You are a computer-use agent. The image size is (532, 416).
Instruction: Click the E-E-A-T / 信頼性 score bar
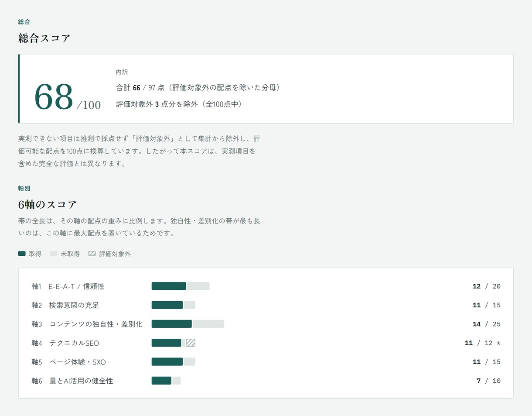click(181, 286)
